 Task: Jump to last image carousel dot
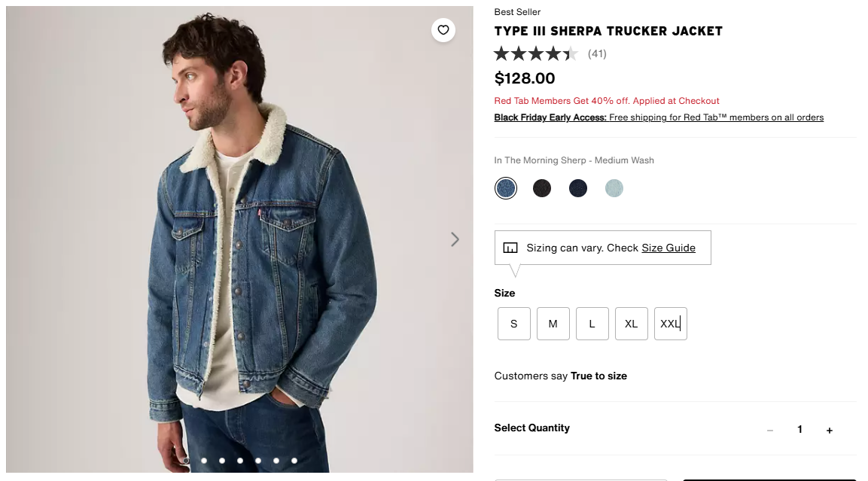click(294, 461)
